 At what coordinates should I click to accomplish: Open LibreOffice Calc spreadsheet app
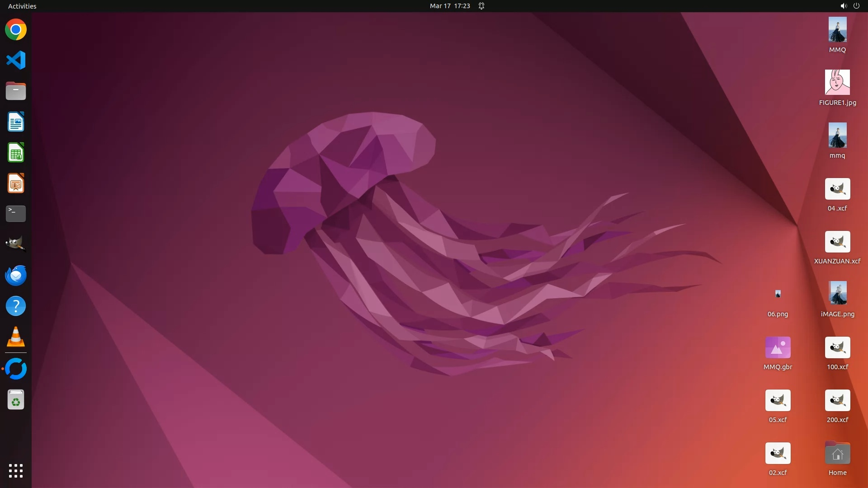pyautogui.click(x=16, y=153)
